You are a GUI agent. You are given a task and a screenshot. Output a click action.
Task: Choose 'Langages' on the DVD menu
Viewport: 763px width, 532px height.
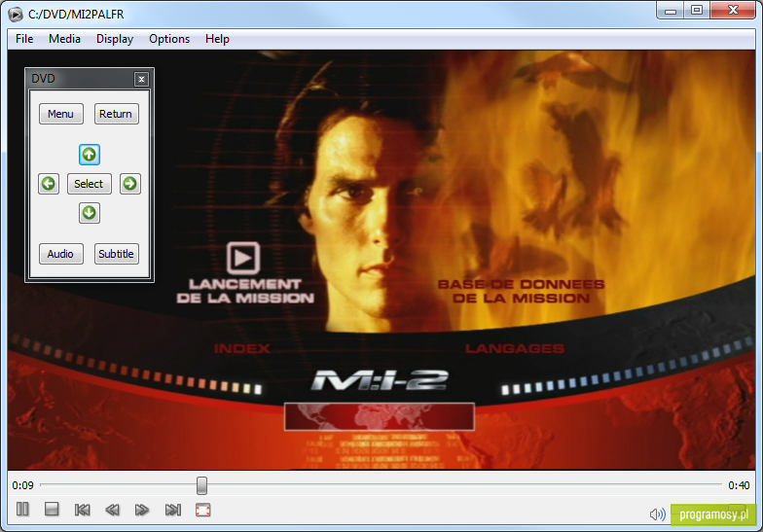coord(515,348)
